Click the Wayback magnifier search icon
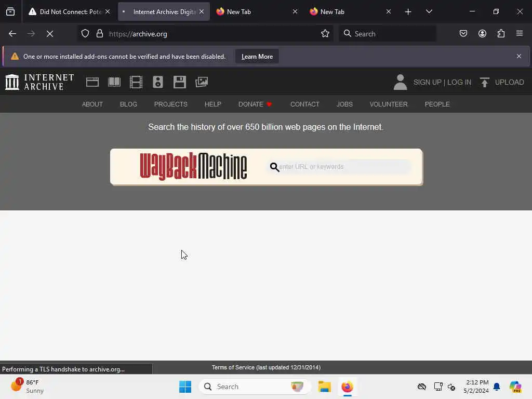 point(274,167)
